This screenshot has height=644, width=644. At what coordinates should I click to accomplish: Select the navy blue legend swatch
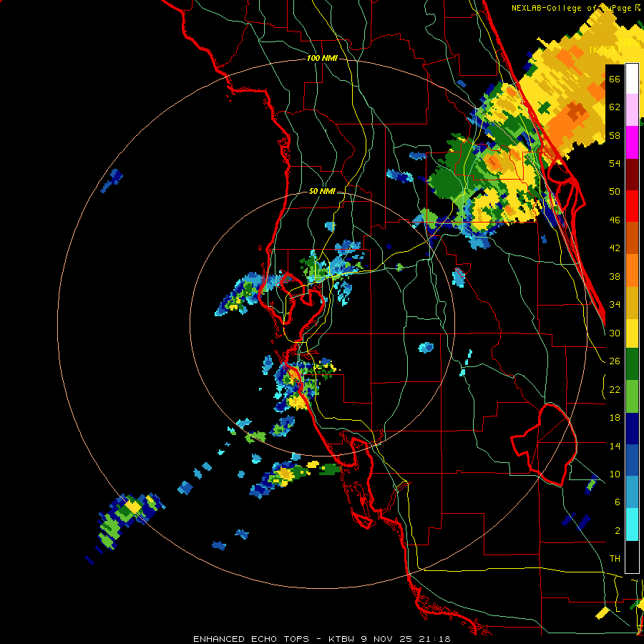(x=632, y=429)
